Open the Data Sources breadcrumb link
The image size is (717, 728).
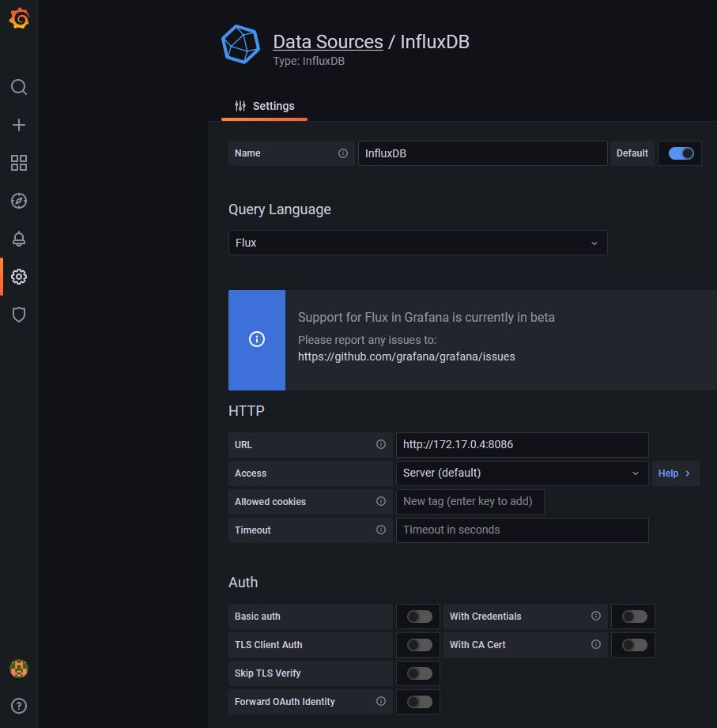coord(327,41)
